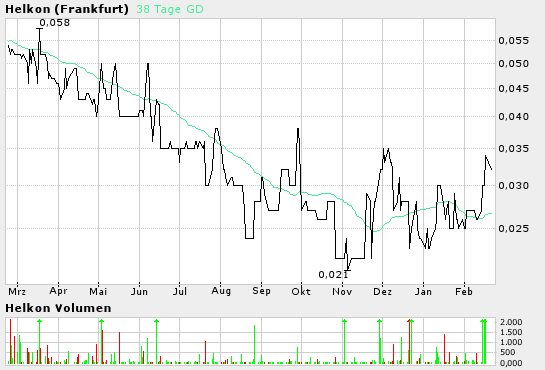Click the Feb month axis label
The width and height of the screenshot is (545, 370).
[464, 291]
